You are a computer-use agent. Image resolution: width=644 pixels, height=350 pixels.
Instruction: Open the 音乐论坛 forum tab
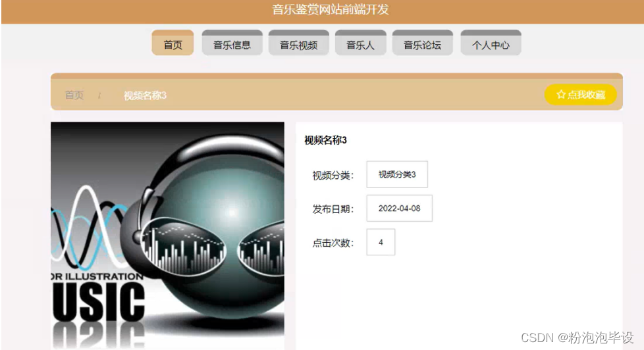(x=423, y=43)
